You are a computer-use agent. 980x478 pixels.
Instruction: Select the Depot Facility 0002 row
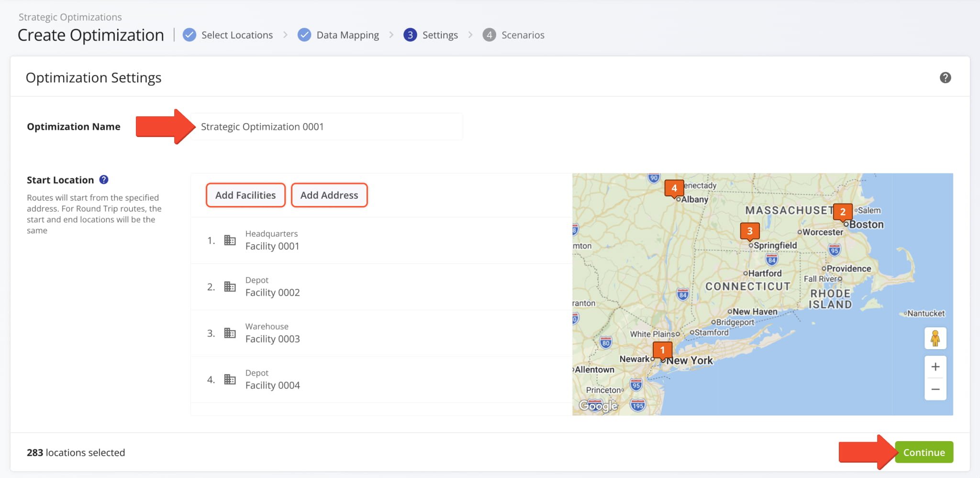(381, 286)
